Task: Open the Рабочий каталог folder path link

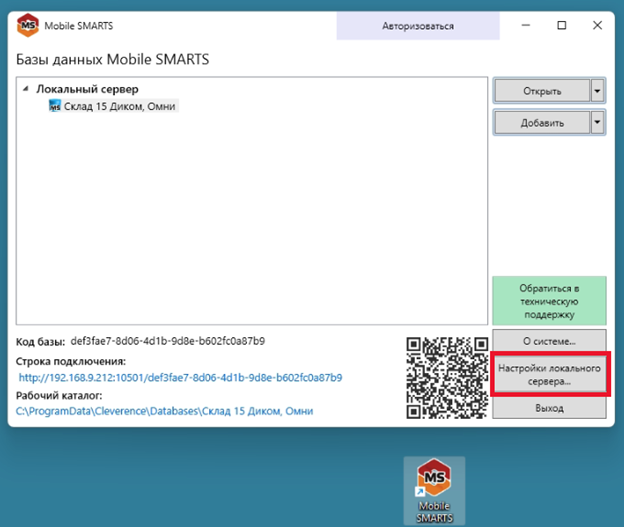Action: tap(165, 411)
